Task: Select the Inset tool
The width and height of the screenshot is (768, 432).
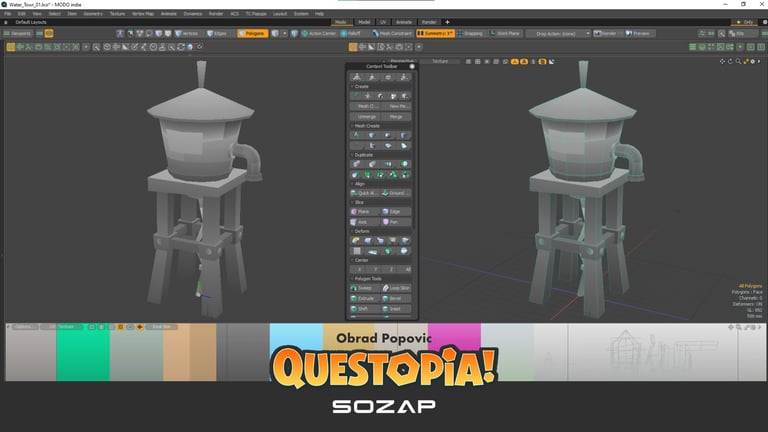Action: coord(396,309)
